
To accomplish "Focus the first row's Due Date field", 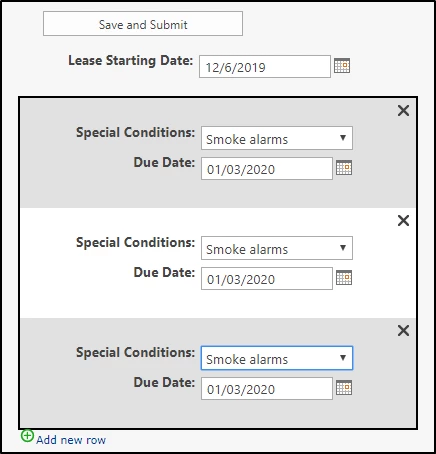I will tap(267, 169).
